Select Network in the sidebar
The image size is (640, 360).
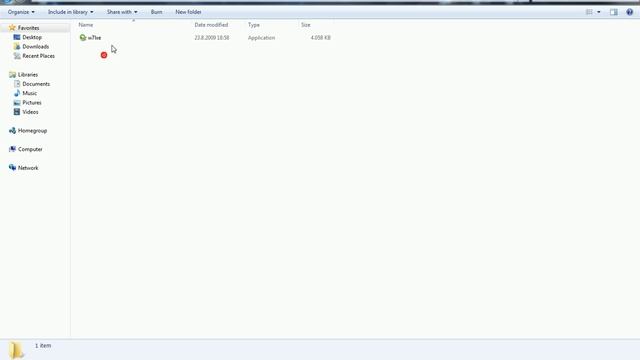28,168
